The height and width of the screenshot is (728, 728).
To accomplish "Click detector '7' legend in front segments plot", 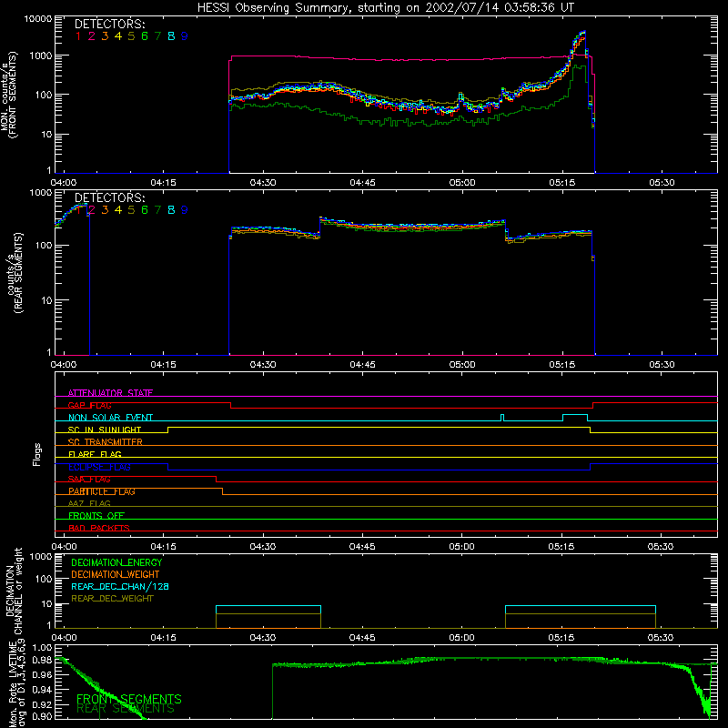I will click(x=157, y=36).
